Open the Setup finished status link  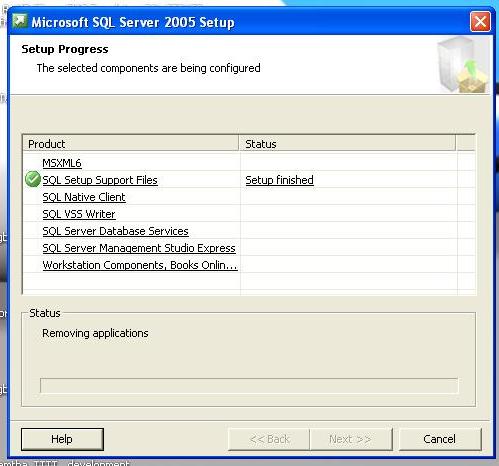pos(279,180)
